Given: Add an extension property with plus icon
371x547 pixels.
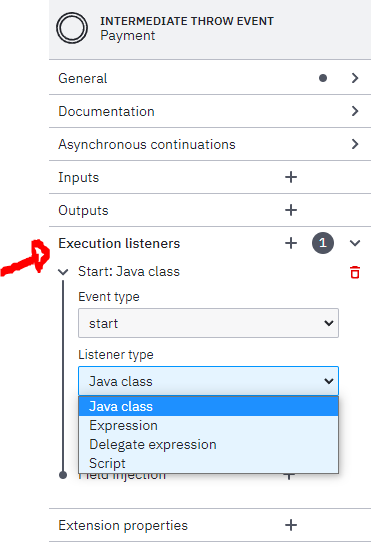Looking at the screenshot, I should [291, 525].
